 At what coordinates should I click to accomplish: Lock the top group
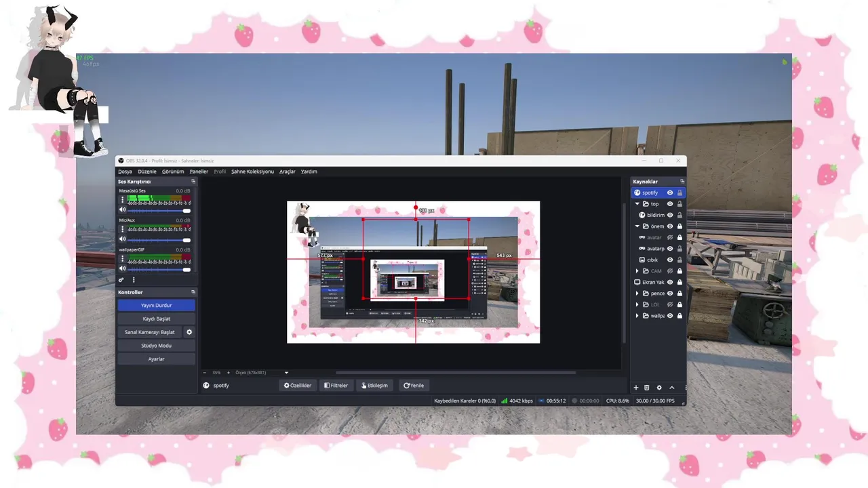tap(679, 204)
